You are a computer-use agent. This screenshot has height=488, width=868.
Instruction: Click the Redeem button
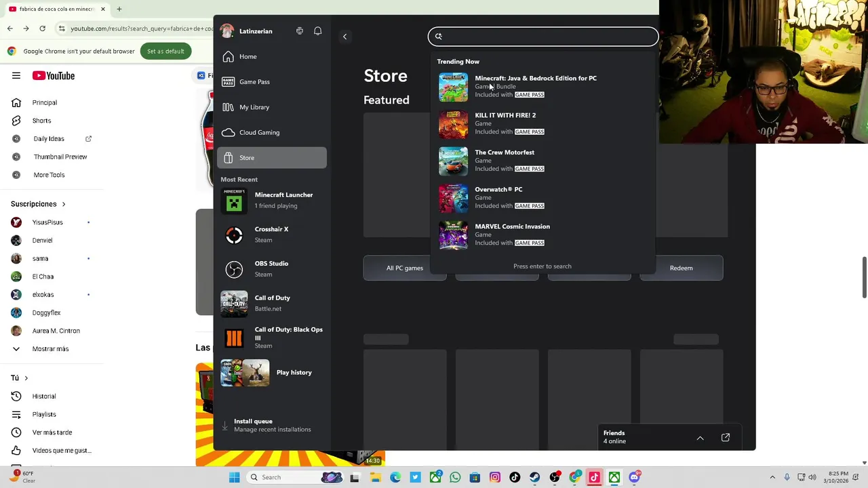tap(682, 268)
